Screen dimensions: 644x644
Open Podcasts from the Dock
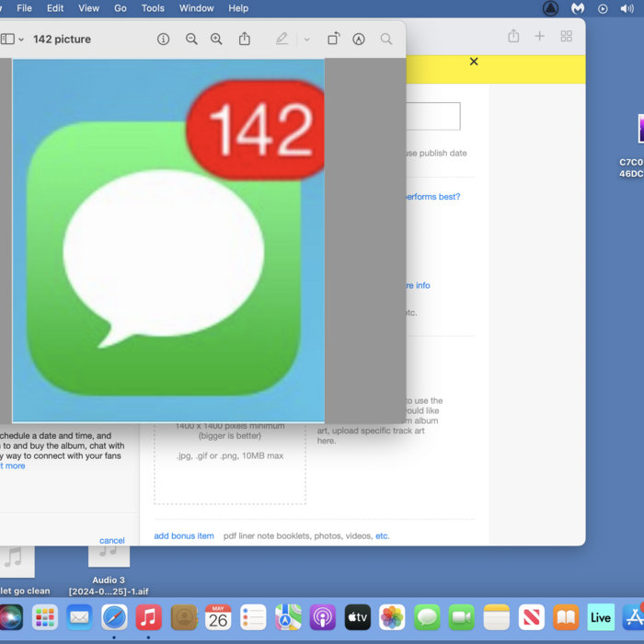pos(323,617)
